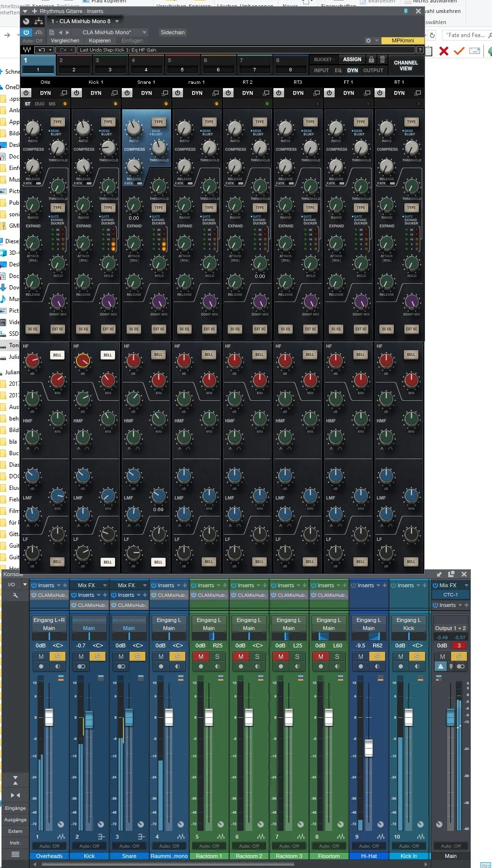Expand the Mix FX dropdown on the Kick channel

point(104,585)
